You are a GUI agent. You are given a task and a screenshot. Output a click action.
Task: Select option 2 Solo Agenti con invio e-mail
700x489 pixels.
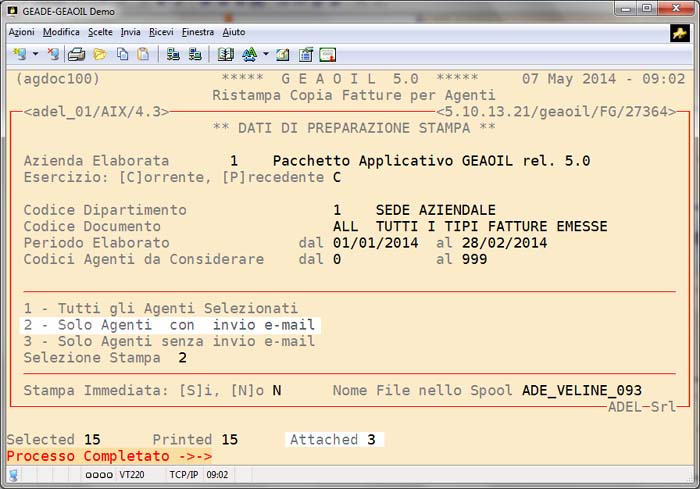[169, 325]
